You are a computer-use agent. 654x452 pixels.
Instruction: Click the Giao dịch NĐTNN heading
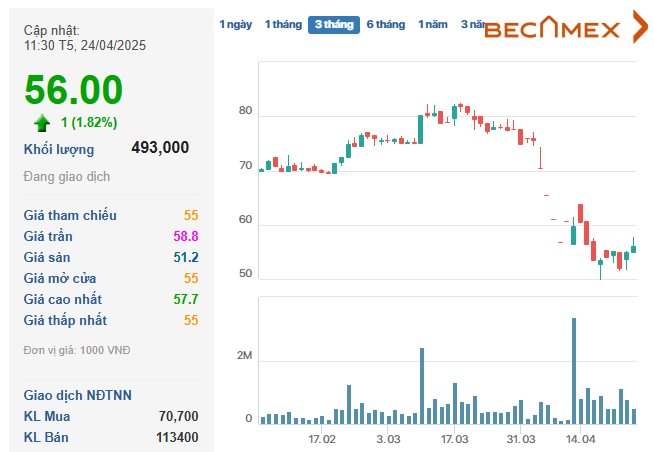point(78,395)
